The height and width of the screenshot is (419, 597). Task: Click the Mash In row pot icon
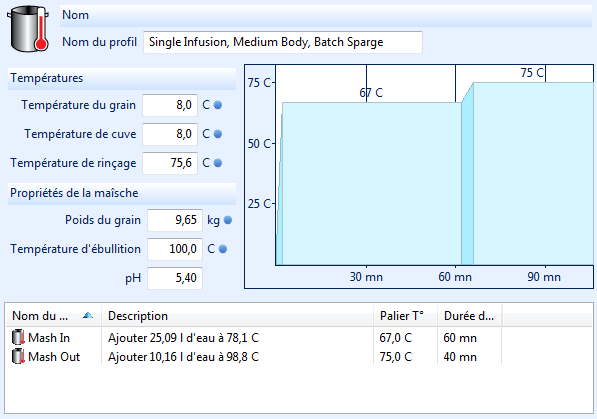tap(18, 337)
